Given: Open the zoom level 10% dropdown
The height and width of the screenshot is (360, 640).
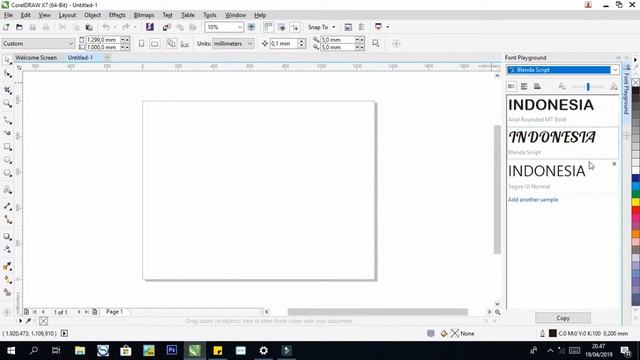Looking at the screenshot, I should [240, 27].
